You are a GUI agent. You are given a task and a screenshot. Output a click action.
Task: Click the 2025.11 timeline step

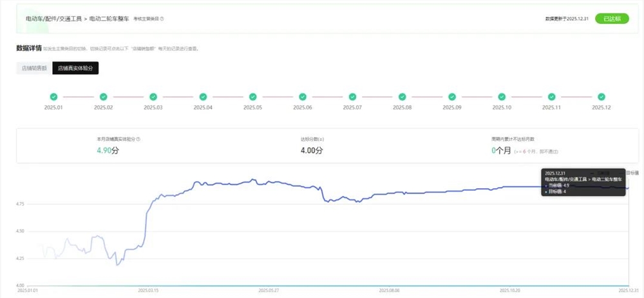tap(551, 97)
